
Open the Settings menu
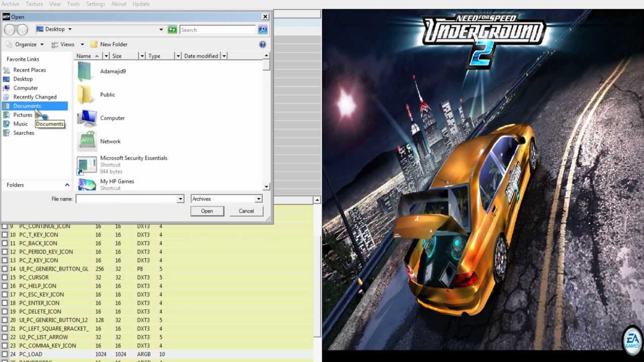coord(96,4)
